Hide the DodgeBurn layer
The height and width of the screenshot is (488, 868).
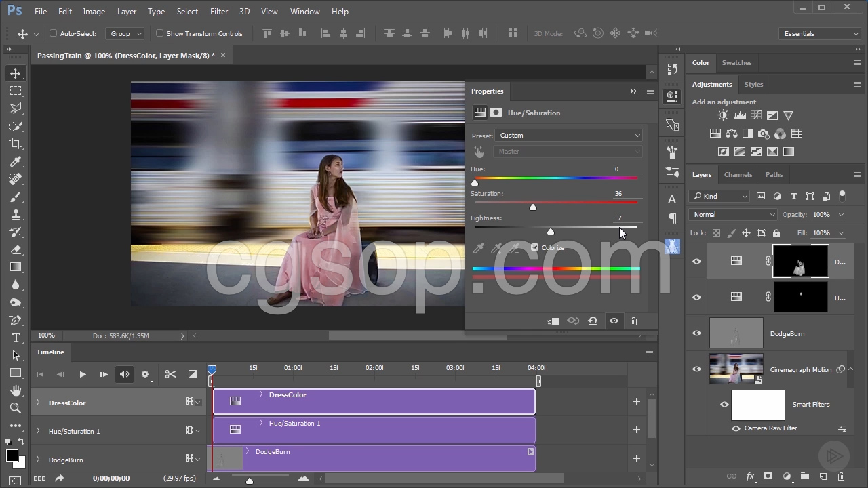696,333
